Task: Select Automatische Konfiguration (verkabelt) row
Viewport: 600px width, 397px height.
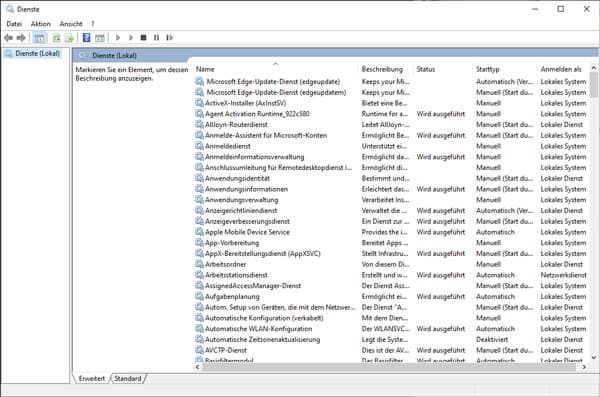Action: point(391,318)
